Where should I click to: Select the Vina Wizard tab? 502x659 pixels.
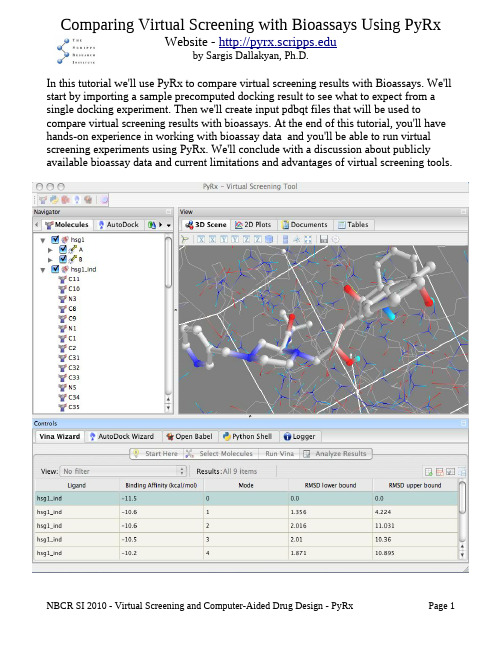59,437
